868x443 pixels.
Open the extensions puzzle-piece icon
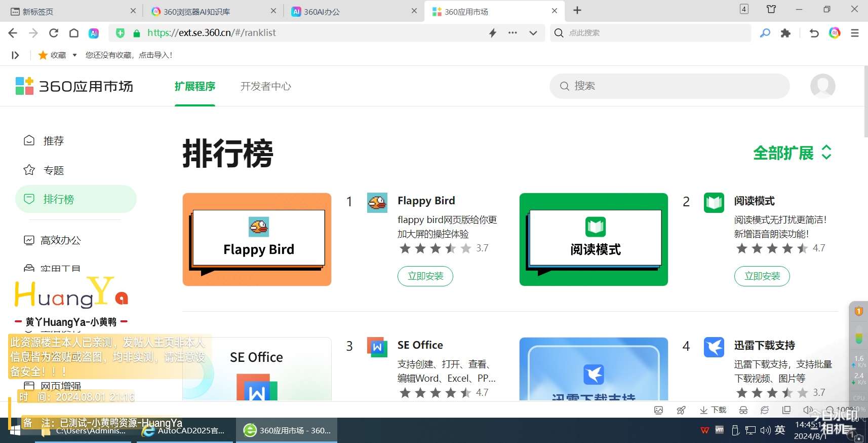[x=785, y=33]
